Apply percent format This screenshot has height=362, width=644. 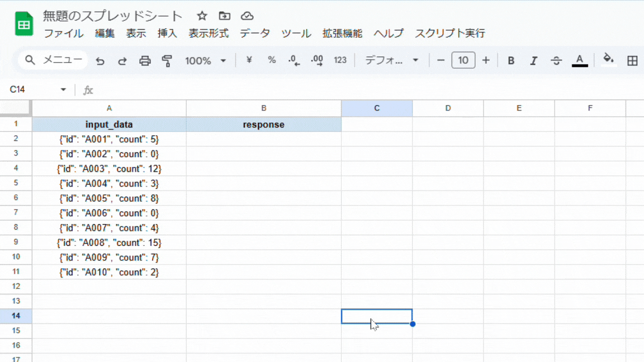272,60
